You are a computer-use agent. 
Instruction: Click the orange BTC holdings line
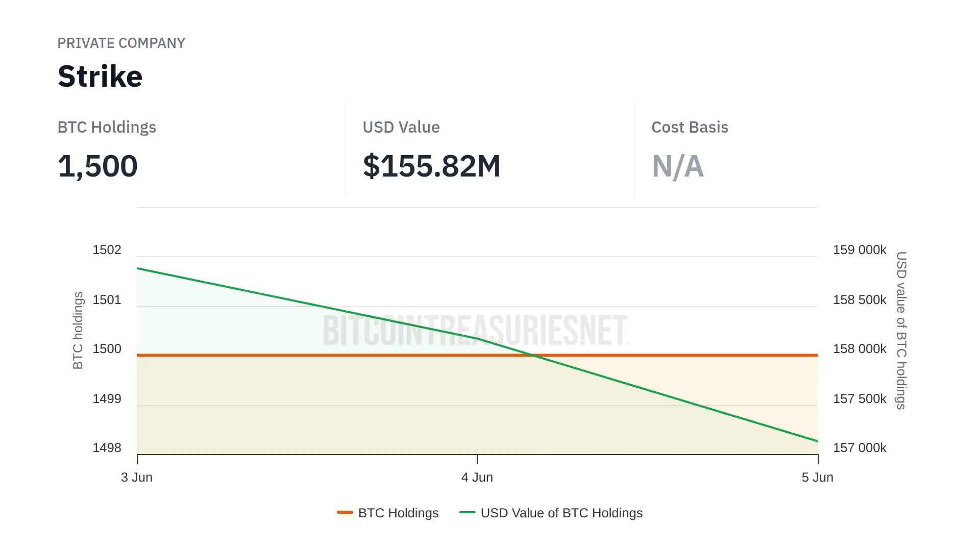point(306,355)
